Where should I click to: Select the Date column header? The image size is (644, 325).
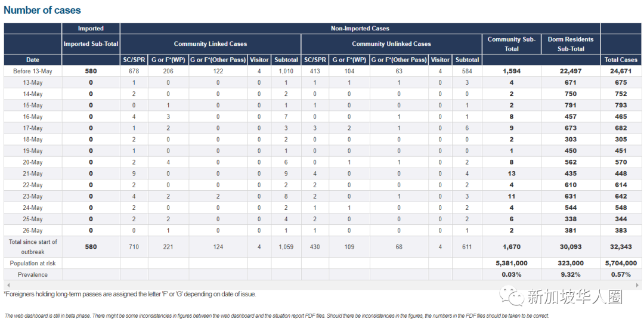[x=33, y=60]
